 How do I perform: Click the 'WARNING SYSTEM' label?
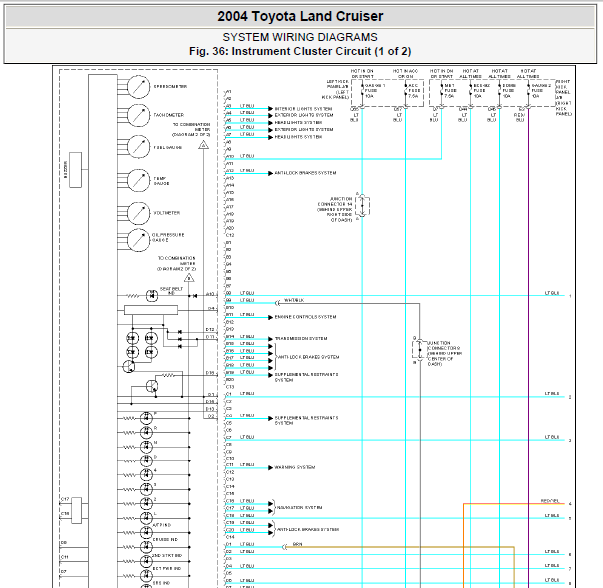click(x=295, y=467)
